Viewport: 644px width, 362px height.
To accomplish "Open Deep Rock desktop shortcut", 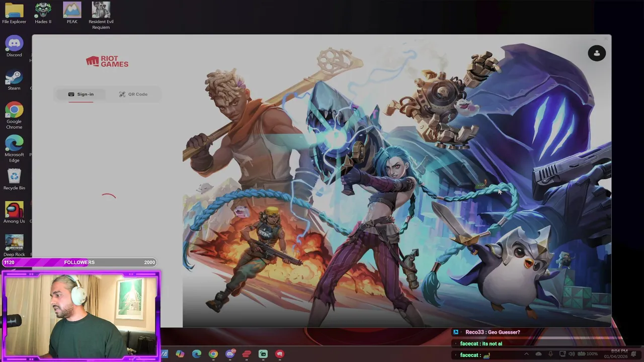I will [x=14, y=246].
